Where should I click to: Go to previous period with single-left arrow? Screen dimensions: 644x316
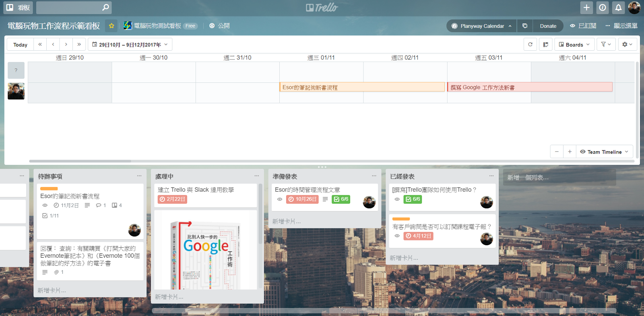pos(53,45)
